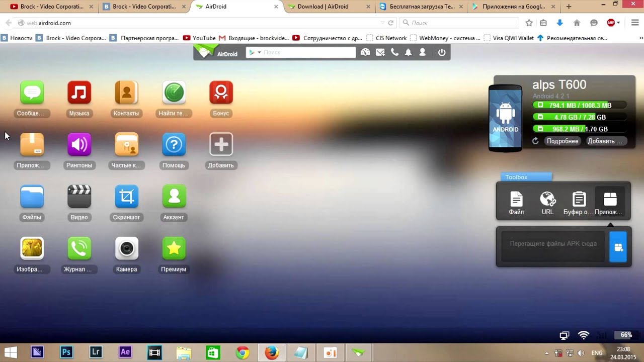Open Firefox downloads arrow

[x=560, y=23]
